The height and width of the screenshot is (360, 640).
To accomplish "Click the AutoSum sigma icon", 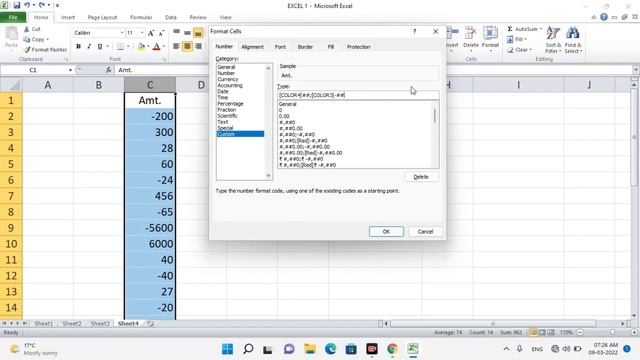I will tap(510, 29).
